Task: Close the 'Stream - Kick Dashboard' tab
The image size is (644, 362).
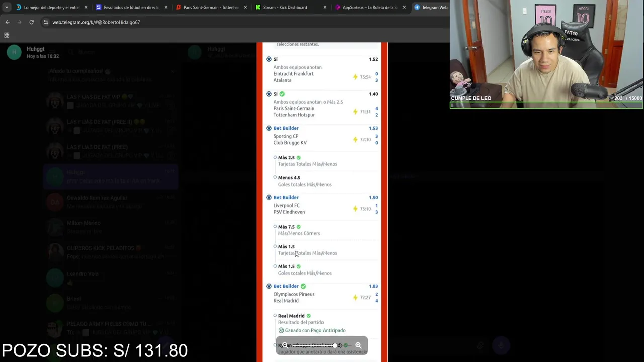Action: coord(325,7)
